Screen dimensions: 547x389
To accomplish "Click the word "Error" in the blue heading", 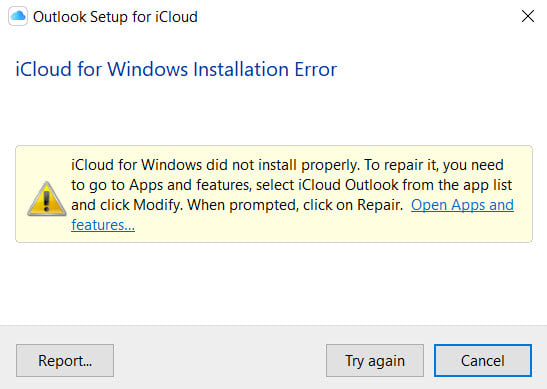I will tap(316, 69).
